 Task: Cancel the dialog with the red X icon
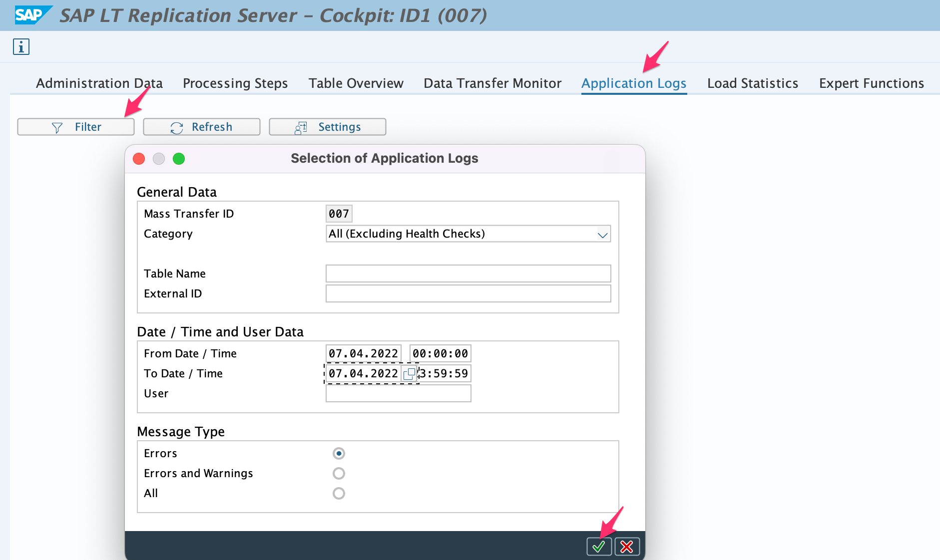pyautogui.click(x=627, y=547)
